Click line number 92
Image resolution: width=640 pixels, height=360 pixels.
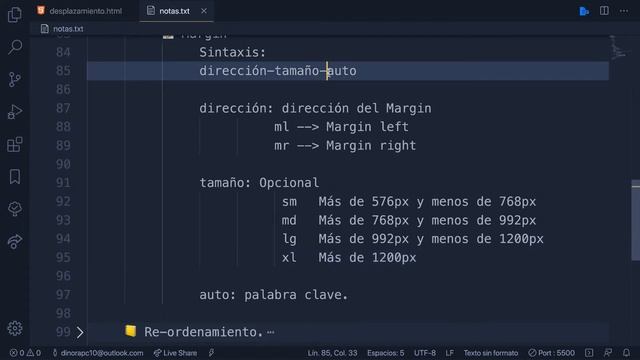point(63,202)
